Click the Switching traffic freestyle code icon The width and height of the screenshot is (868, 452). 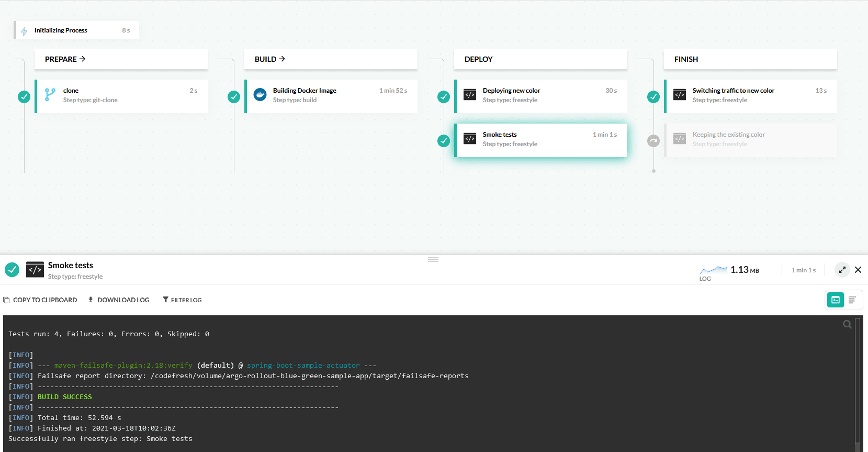(x=680, y=95)
